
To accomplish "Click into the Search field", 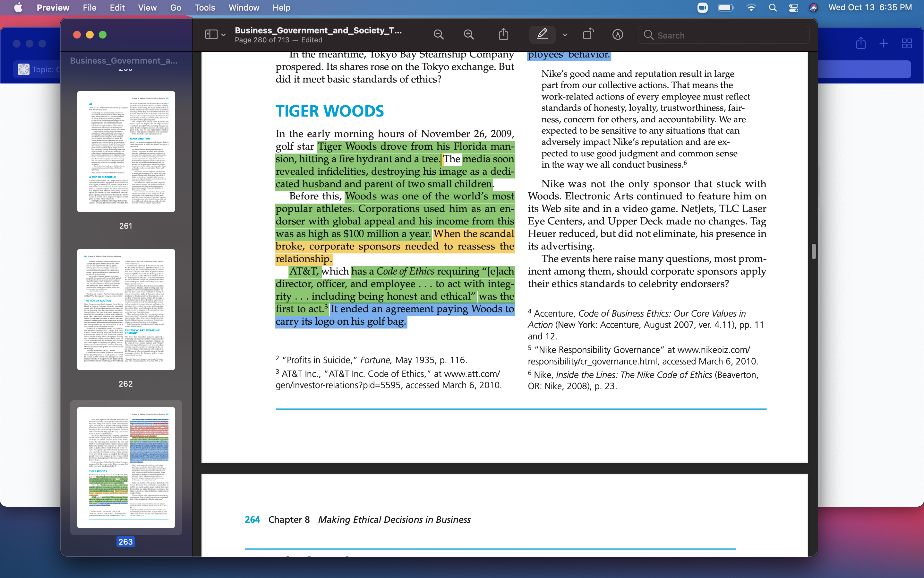I will click(723, 35).
